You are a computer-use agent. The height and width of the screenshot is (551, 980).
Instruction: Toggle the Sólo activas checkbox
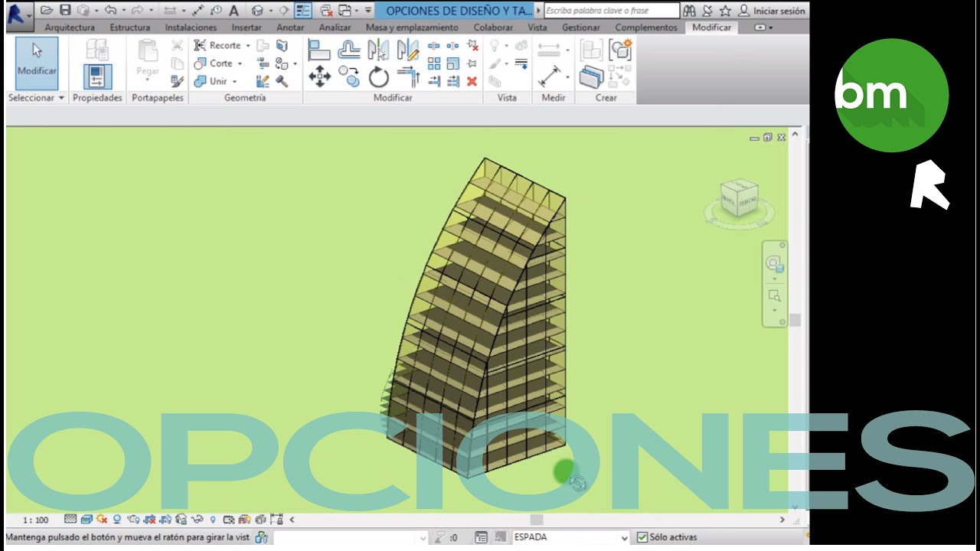pyautogui.click(x=642, y=537)
